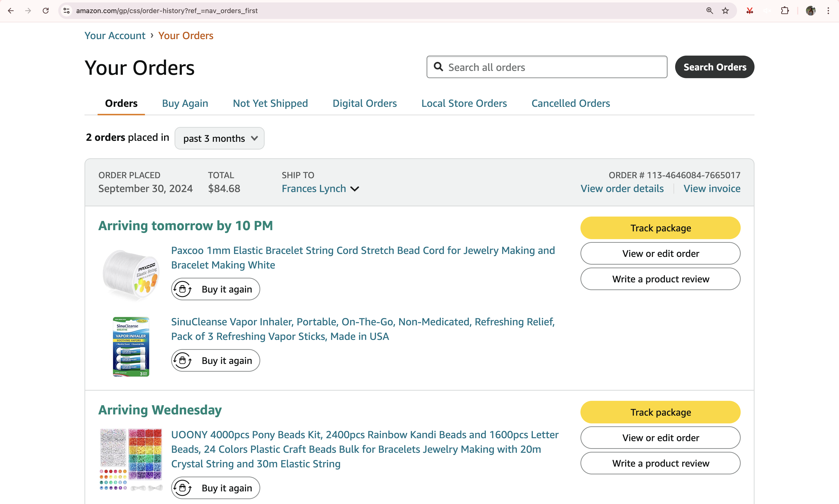This screenshot has height=504, width=839.
Task: Click buy-again icon for UOONY beads kit
Action: click(x=183, y=488)
